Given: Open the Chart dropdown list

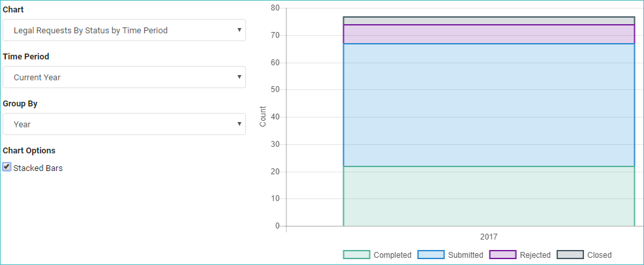Looking at the screenshot, I should click(124, 30).
